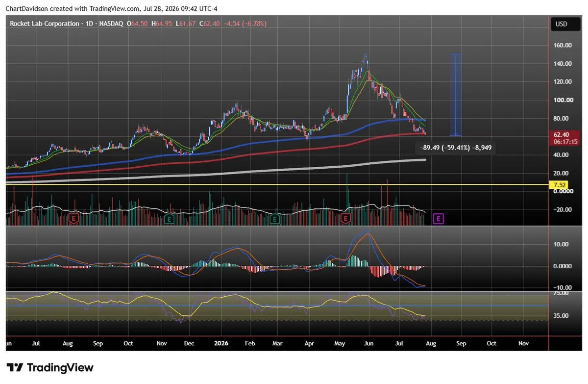Click the 75.00 RSI axis label
The image size is (588, 384).
click(562, 293)
